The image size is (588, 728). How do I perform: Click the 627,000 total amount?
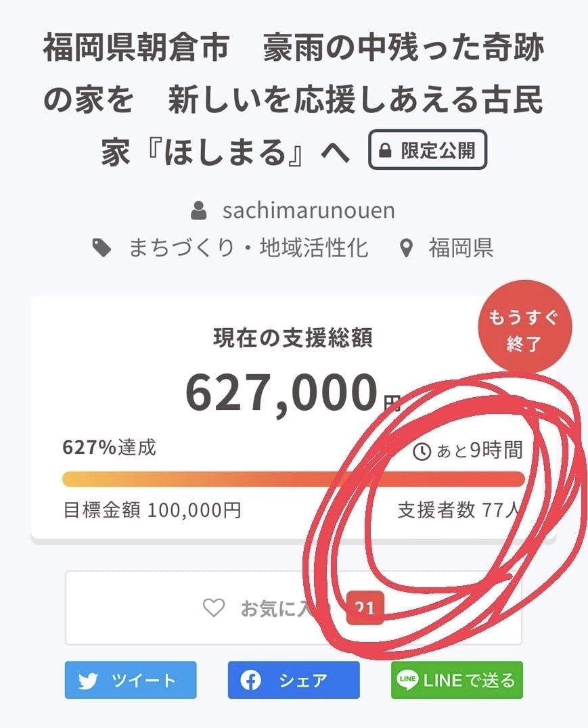click(281, 394)
